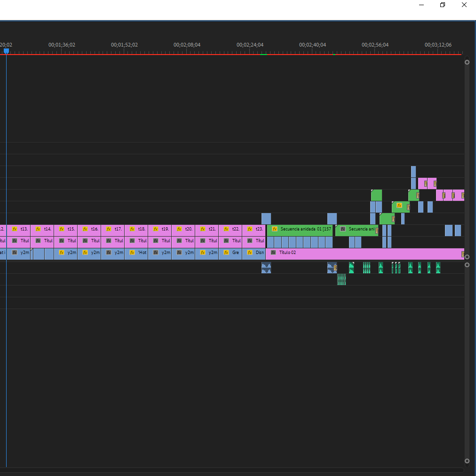Click the blue playhead handle on the ruler

coord(6,51)
